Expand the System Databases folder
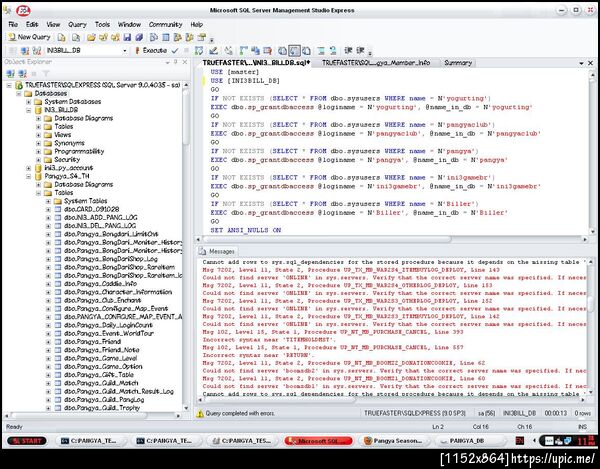The width and height of the screenshot is (600, 469). point(29,102)
